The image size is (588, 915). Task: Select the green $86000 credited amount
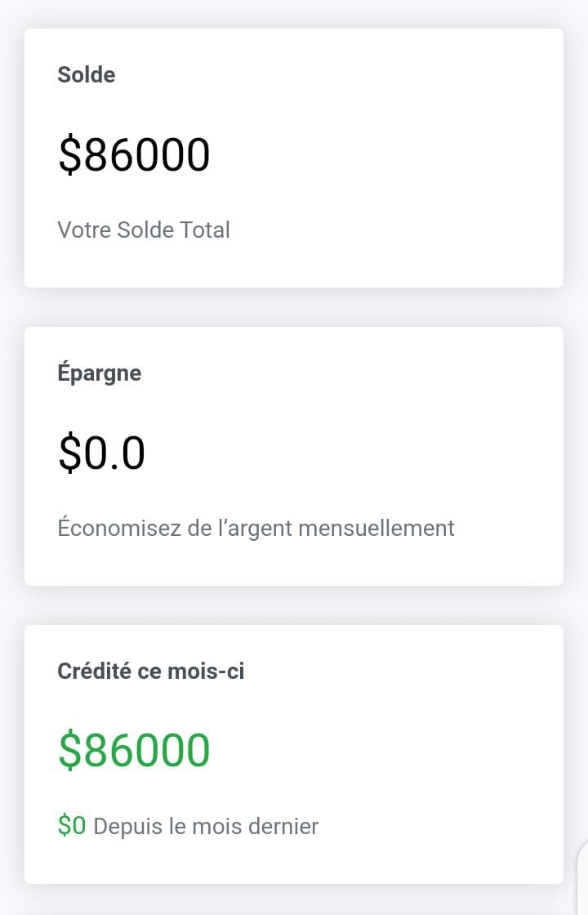click(134, 752)
